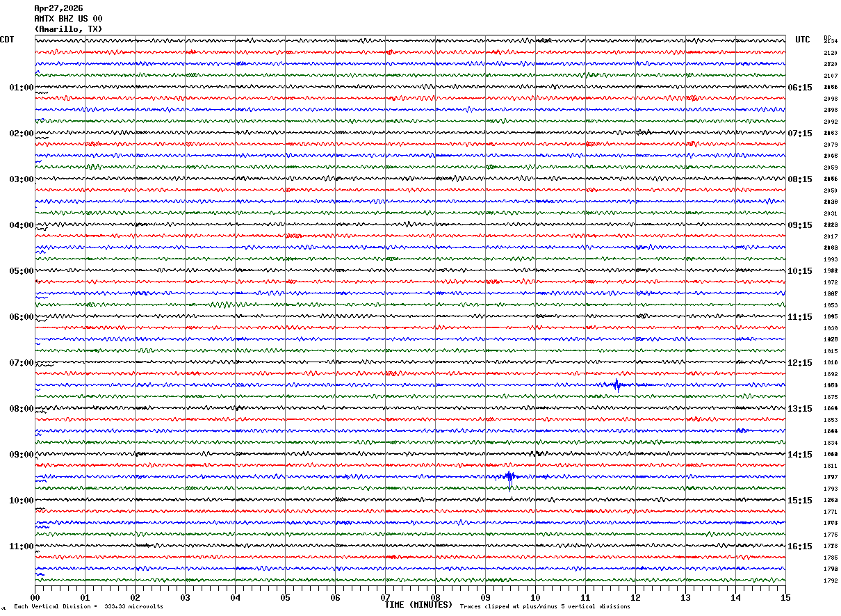Viewport: 841px width, 616px height.
Task: Click the UTC timezone label
Action: pyautogui.click(x=803, y=40)
